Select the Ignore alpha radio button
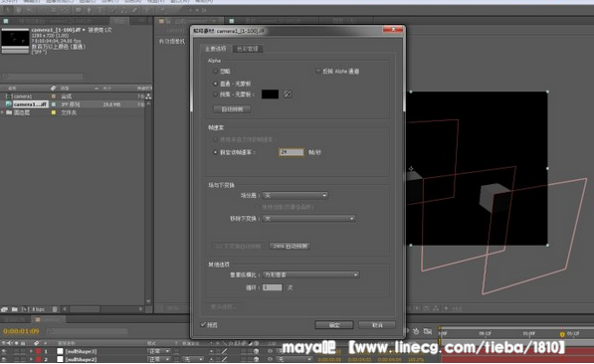 [x=215, y=71]
